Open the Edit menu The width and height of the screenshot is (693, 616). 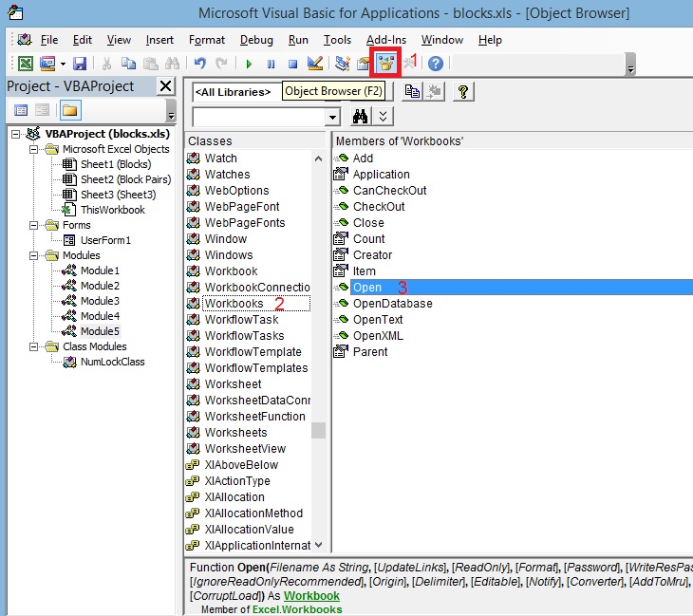tap(83, 40)
